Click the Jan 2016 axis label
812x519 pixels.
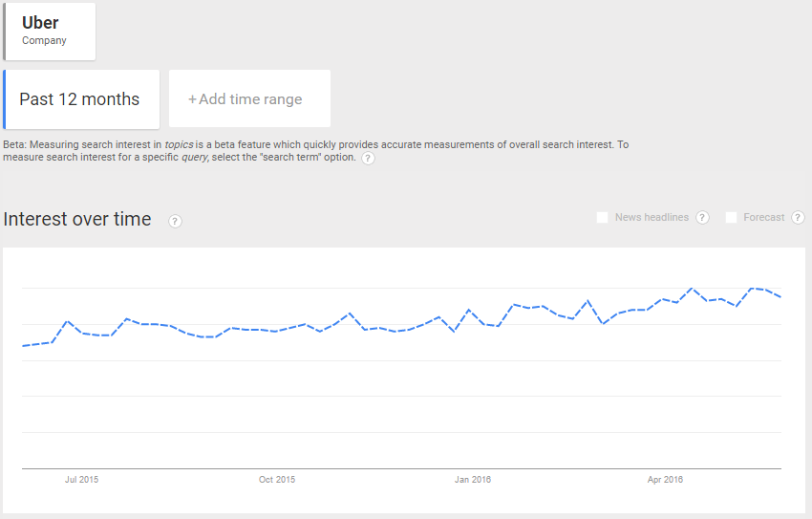(473, 480)
